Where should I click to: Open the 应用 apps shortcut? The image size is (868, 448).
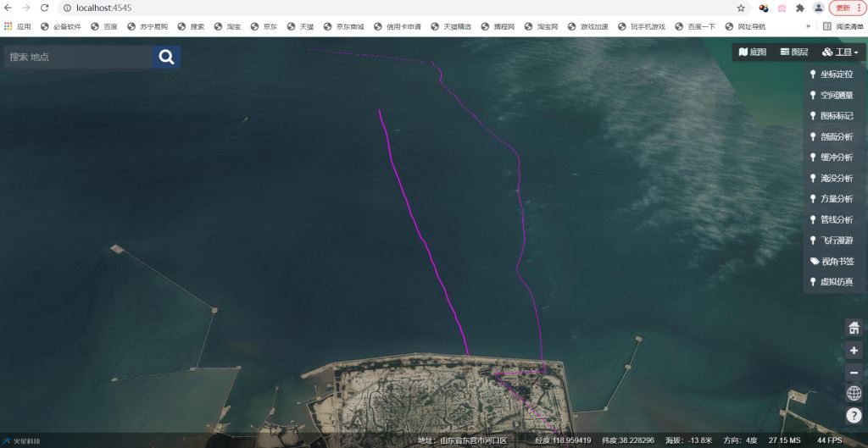[17, 26]
